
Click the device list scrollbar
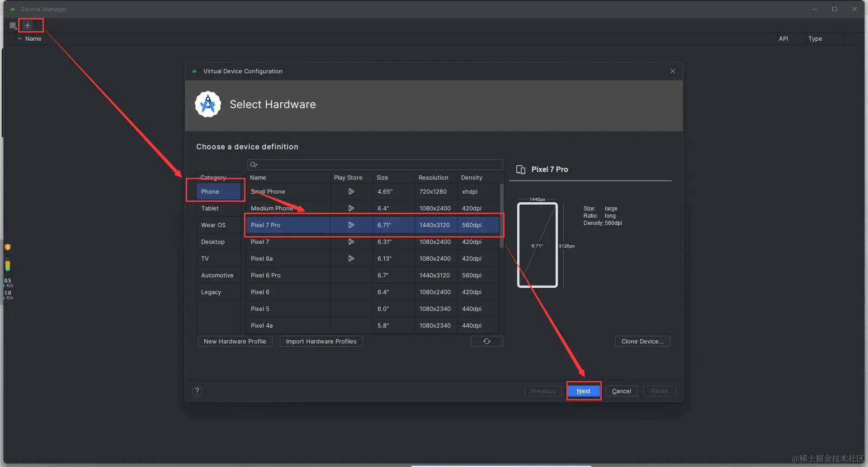tap(501, 215)
